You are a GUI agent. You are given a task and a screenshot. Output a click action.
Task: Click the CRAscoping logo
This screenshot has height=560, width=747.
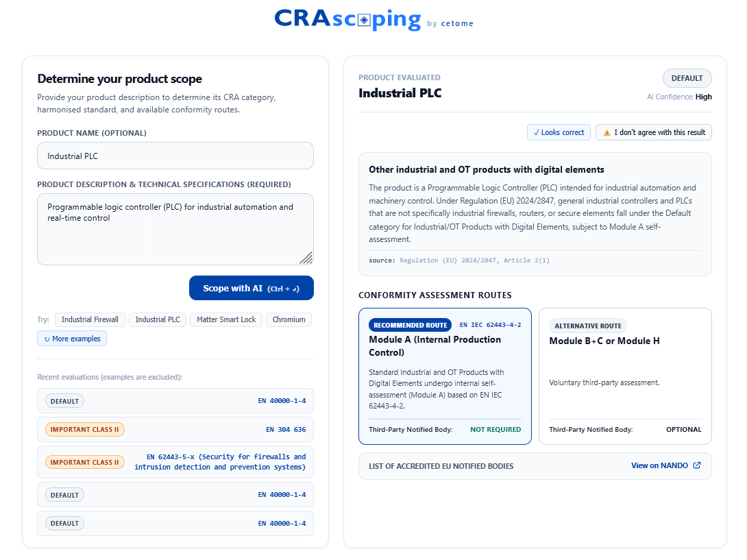tap(347, 19)
